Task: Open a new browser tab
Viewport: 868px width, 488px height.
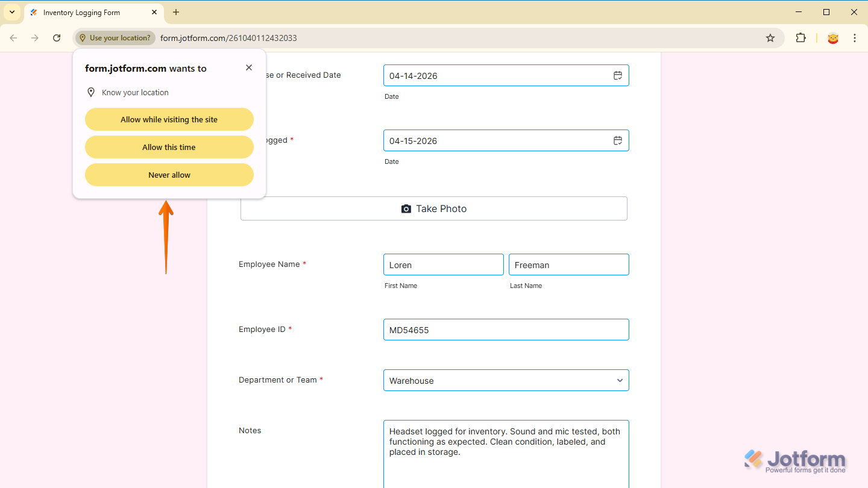Action: point(175,12)
